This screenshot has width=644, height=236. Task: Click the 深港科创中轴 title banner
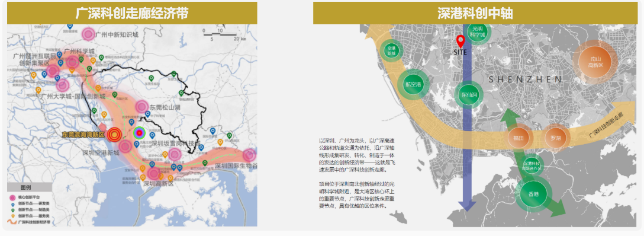[x=475, y=13]
